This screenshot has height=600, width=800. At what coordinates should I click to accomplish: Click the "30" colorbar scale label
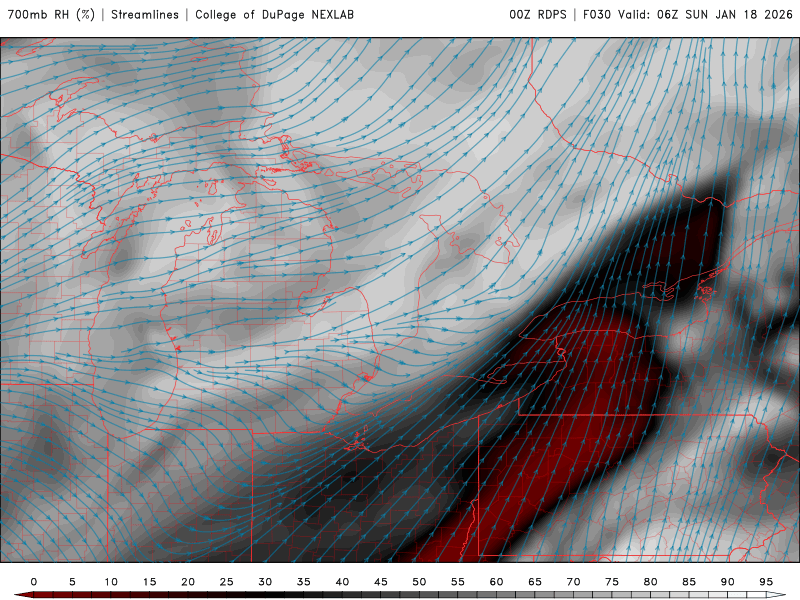pos(265,582)
